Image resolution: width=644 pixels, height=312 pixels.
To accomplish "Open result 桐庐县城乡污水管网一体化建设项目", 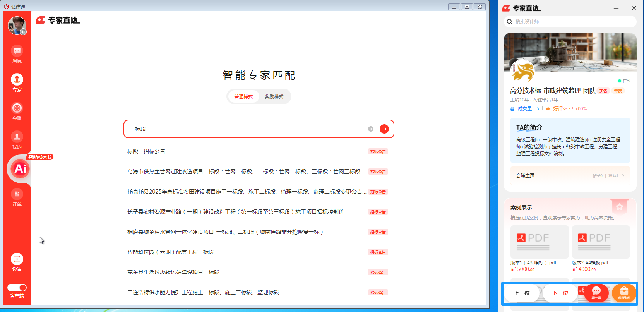I will click(x=226, y=232).
